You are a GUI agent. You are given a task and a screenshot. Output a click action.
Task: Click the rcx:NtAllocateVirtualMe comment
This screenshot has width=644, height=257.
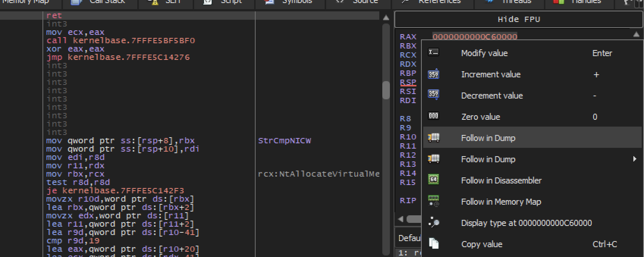pyautogui.click(x=319, y=174)
